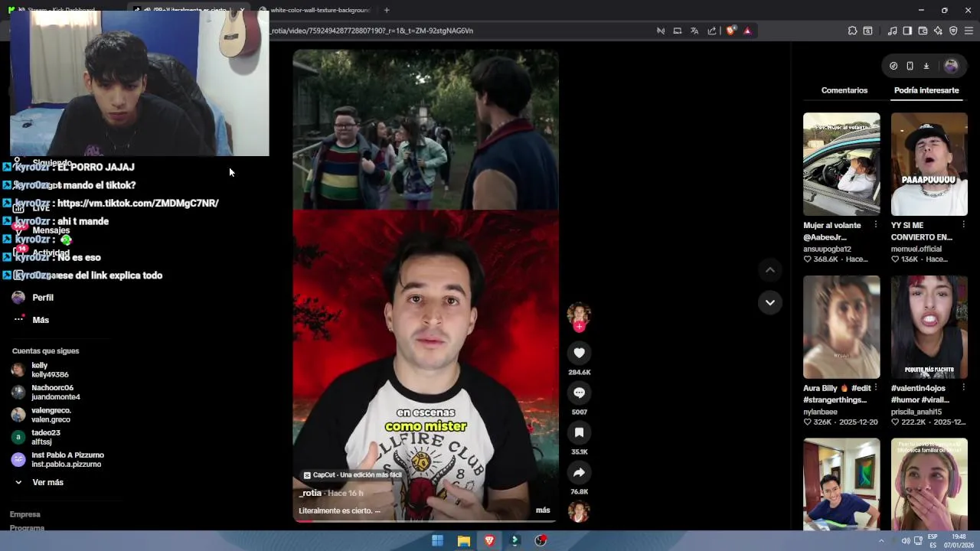
Task: Share the video with the arrow icon
Action: pos(579,472)
